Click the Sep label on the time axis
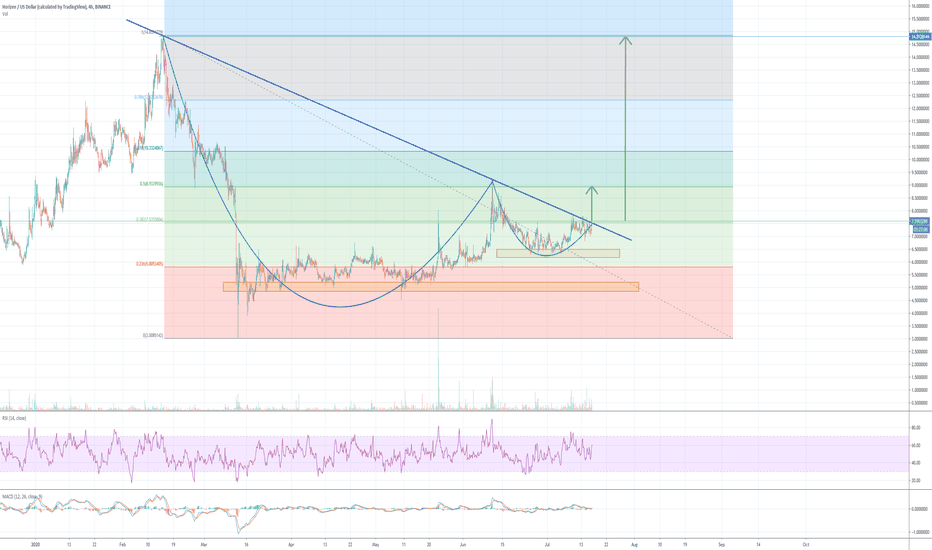This screenshot has width=932, height=550. [722, 544]
